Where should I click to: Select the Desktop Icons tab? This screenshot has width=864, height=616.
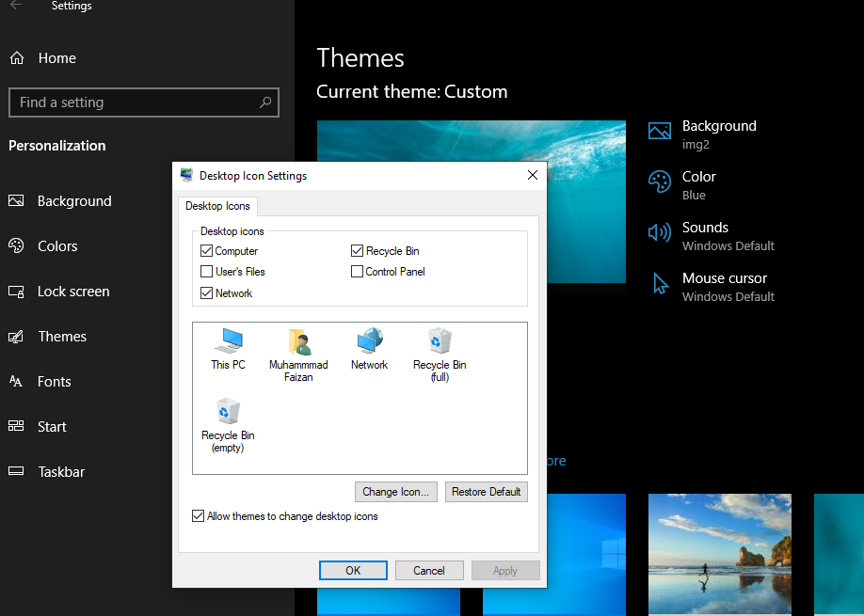coord(217,206)
